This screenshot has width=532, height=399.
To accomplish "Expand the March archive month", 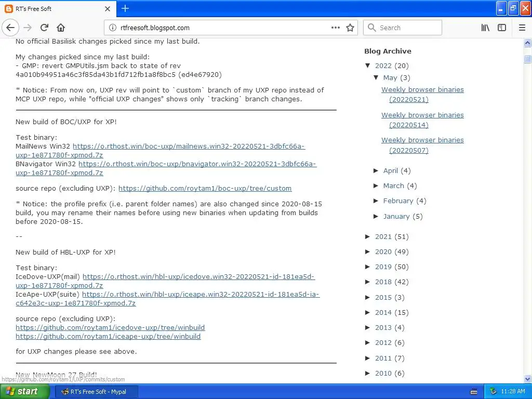I will click(x=376, y=185).
